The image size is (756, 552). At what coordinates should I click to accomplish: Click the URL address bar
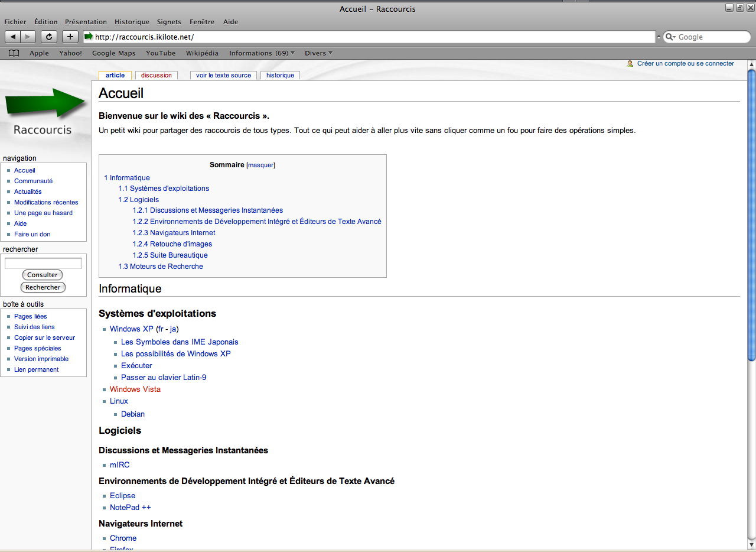[x=369, y=37]
